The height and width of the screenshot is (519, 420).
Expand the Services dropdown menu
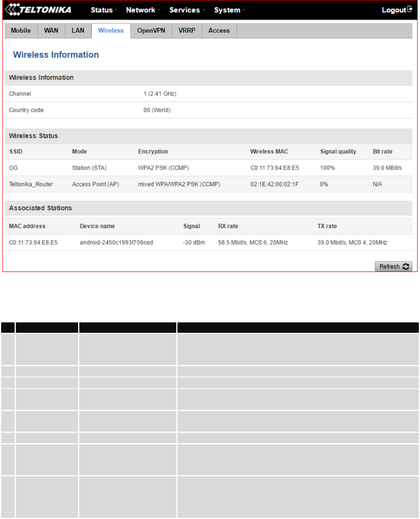187,10
